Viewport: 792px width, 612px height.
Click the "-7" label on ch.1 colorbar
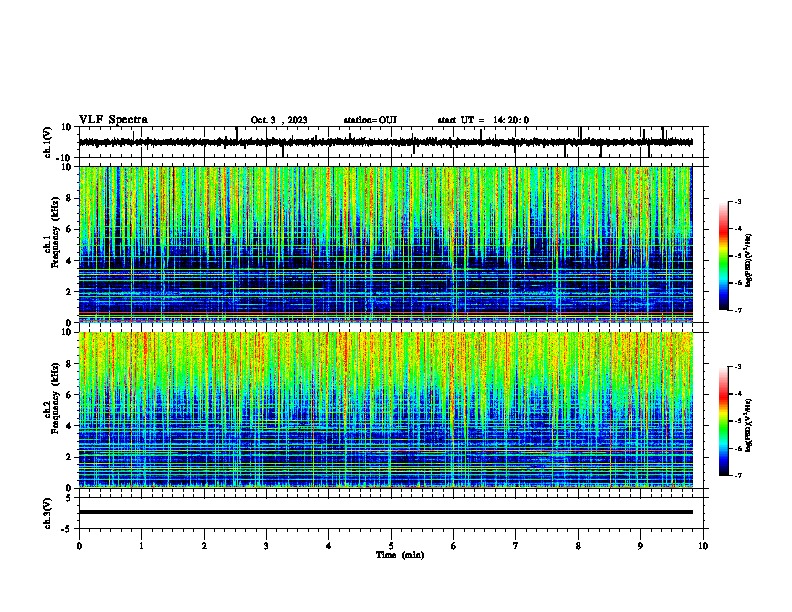pos(738,310)
